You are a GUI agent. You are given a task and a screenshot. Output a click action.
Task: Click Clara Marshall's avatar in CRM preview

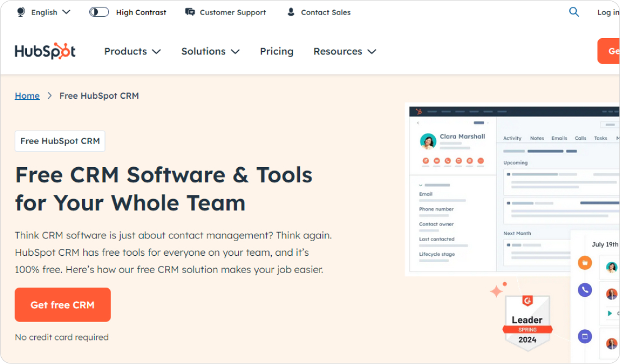pos(428,141)
